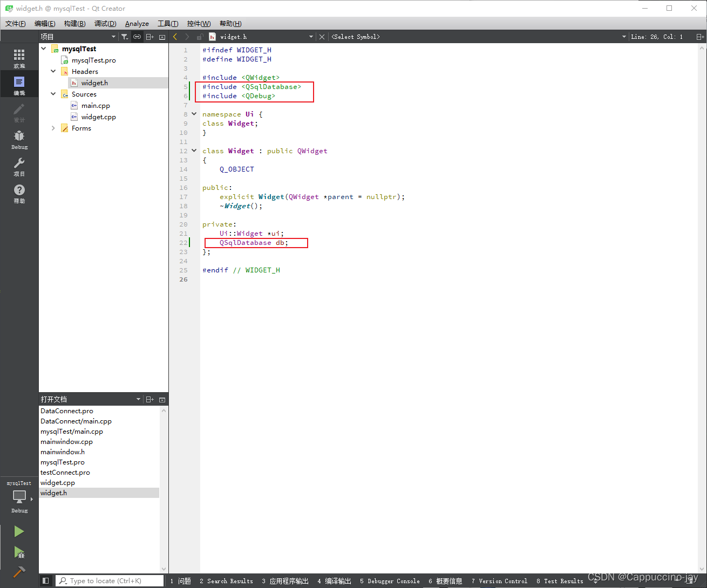The width and height of the screenshot is (707, 588).
Task: Toggle the left sidebar visibility
Action: [46, 580]
